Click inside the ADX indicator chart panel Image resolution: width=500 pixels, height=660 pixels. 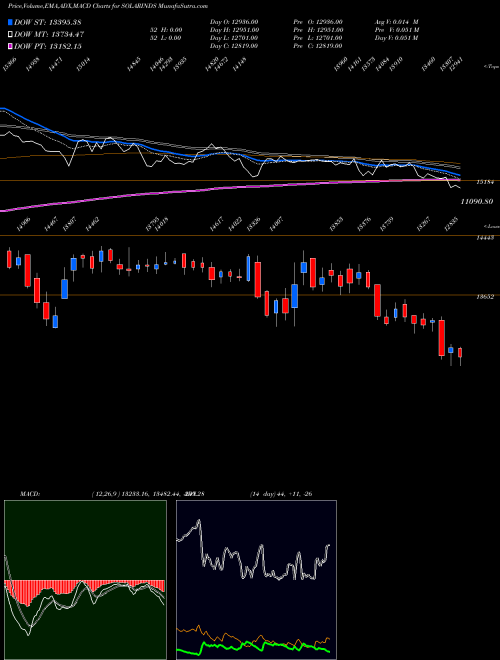click(256, 580)
